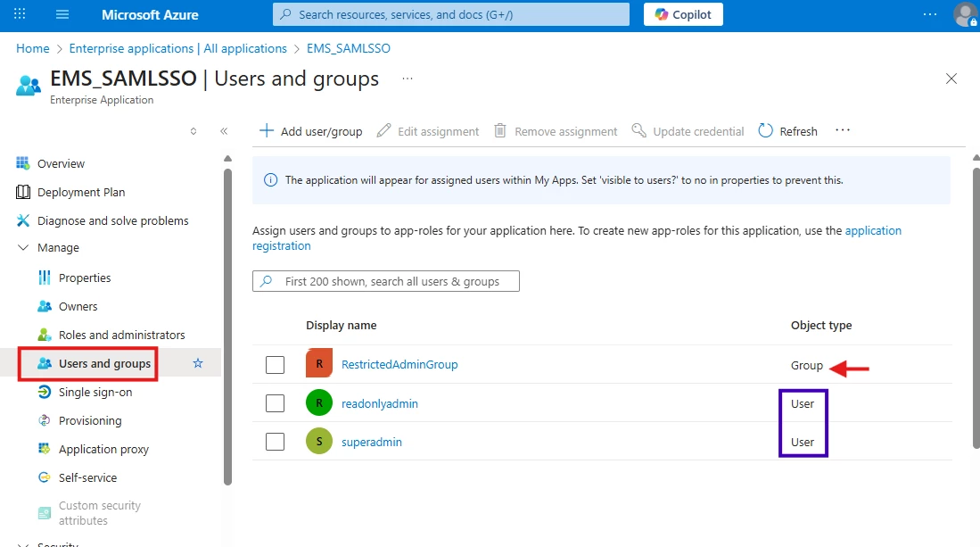Click the Group object type cell
This screenshot has width=980, height=547.
[x=807, y=365]
